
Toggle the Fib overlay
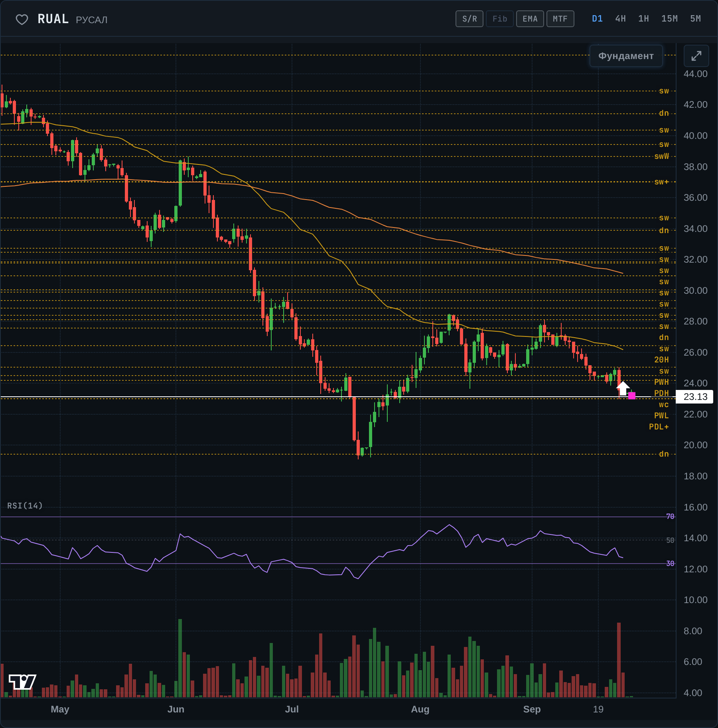[500, 19]
